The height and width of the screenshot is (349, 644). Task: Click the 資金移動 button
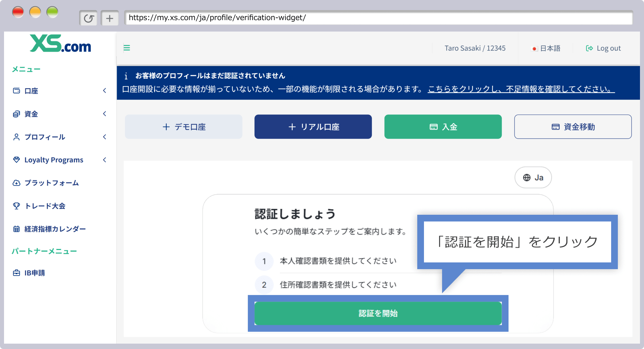coord(573,127)
